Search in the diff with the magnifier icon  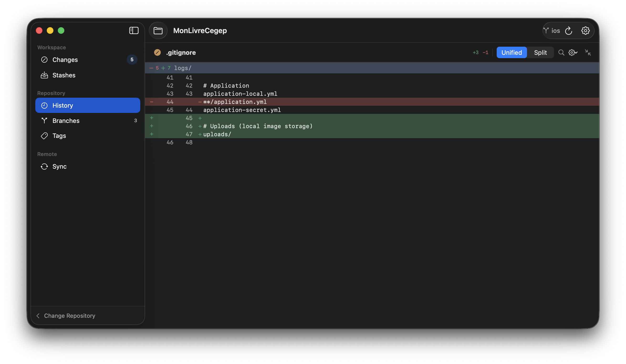click(561, 53)
